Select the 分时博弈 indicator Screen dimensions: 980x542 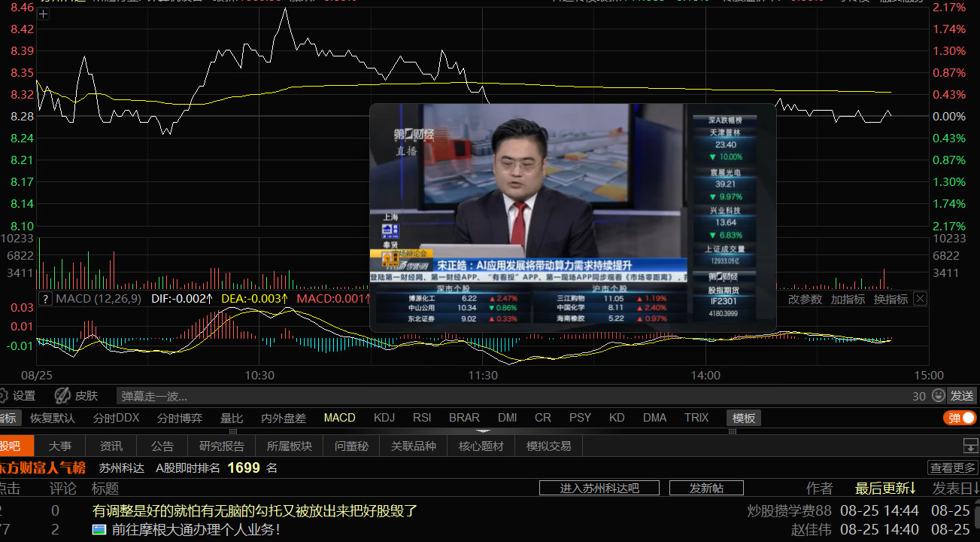pyautogui.click(x=179, y=418)
